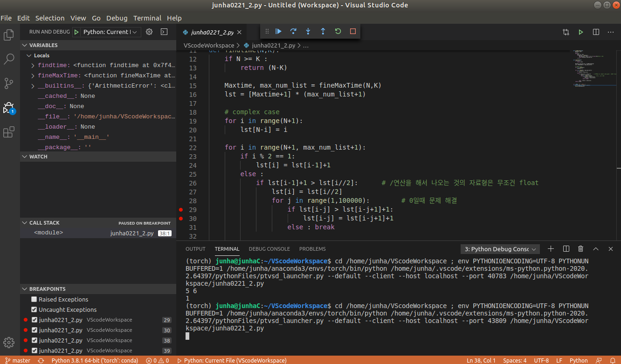Click master branch in status bar

click(18, 360)
